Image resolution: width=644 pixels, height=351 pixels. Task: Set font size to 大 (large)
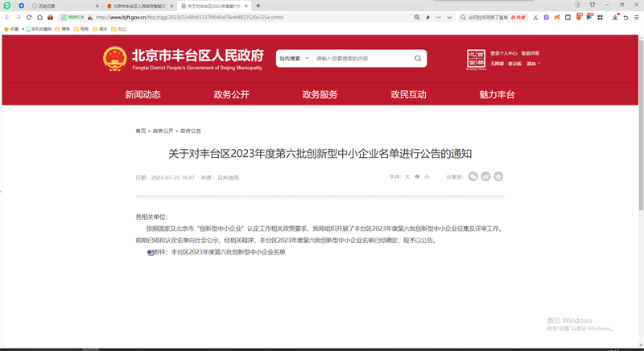point(407,176)
